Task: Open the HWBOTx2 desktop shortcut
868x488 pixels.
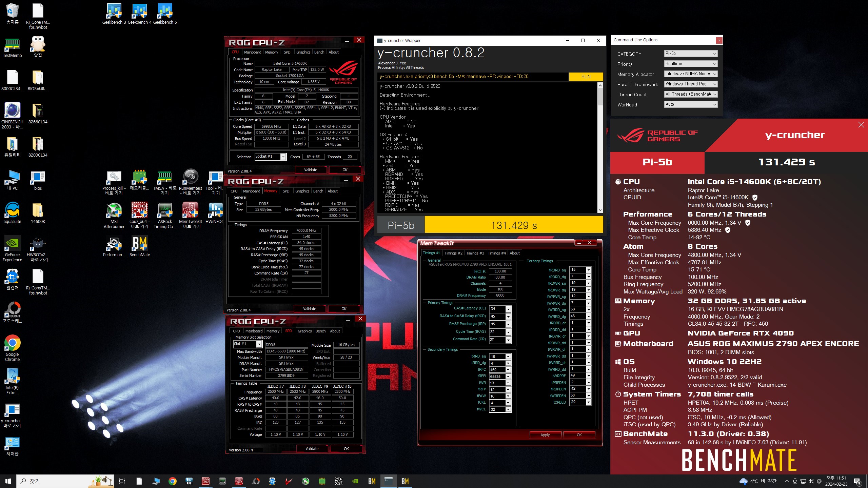Action: 38,248
